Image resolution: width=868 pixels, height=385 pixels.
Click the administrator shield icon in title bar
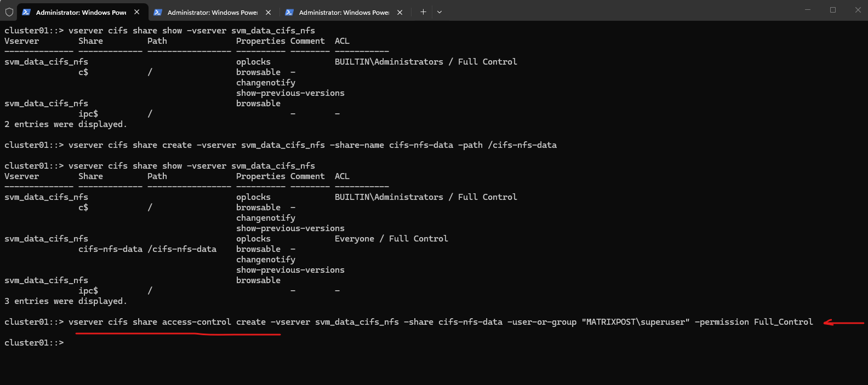click(x=9, y=12)
